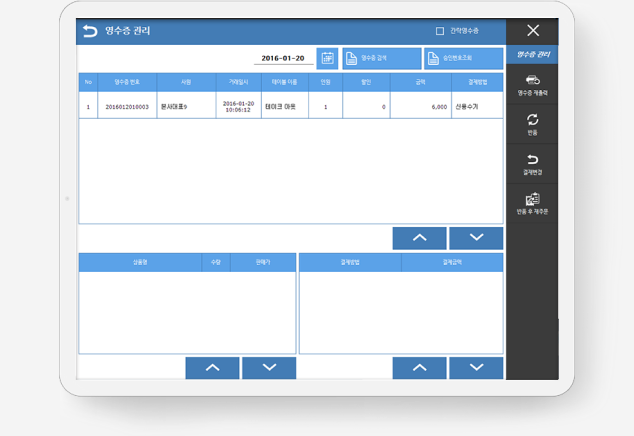Click the 결제변경 undo icon

533,159
